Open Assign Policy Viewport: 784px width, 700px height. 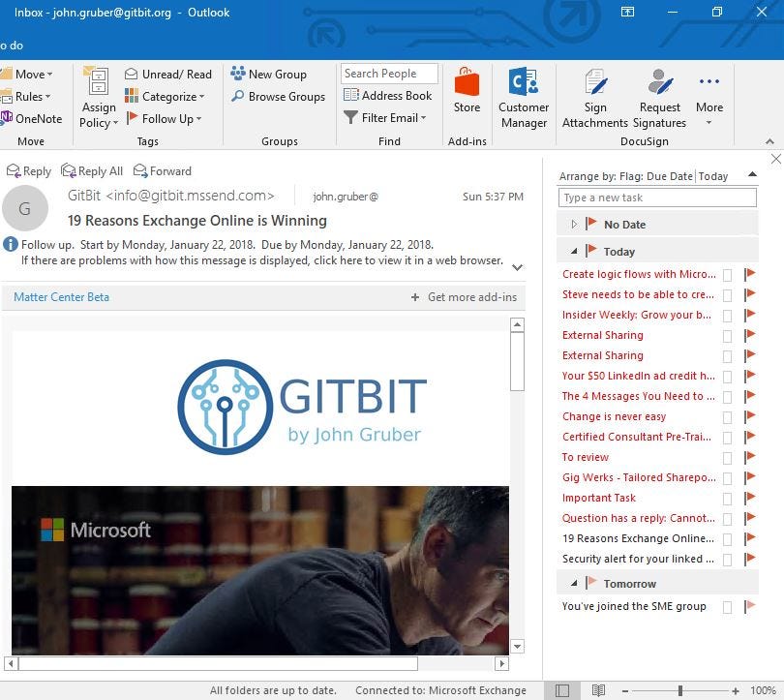pyautogui.click(x=98, y=98)
